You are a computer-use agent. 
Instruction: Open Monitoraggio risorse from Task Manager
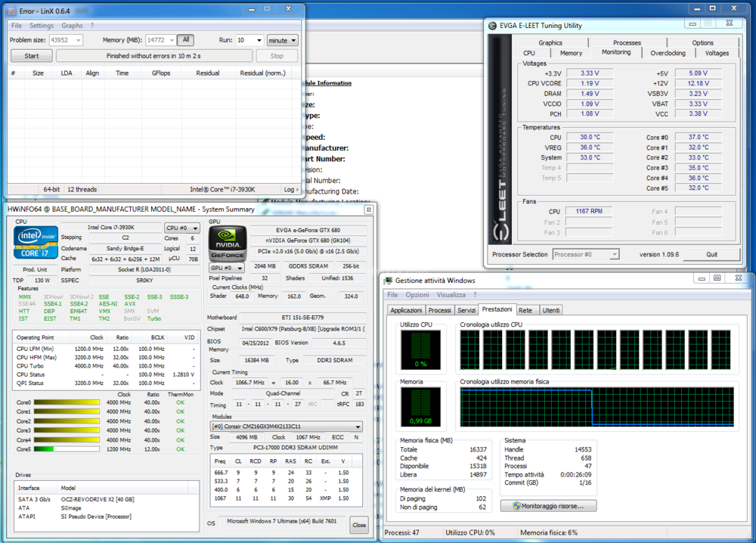548,506
